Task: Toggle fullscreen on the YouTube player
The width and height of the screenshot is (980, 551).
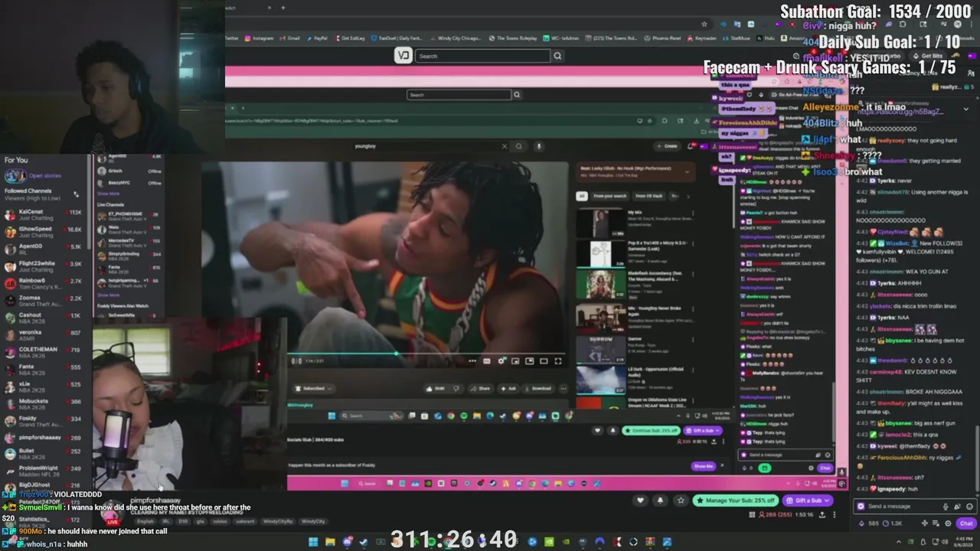Action: [x=558, y=361]
